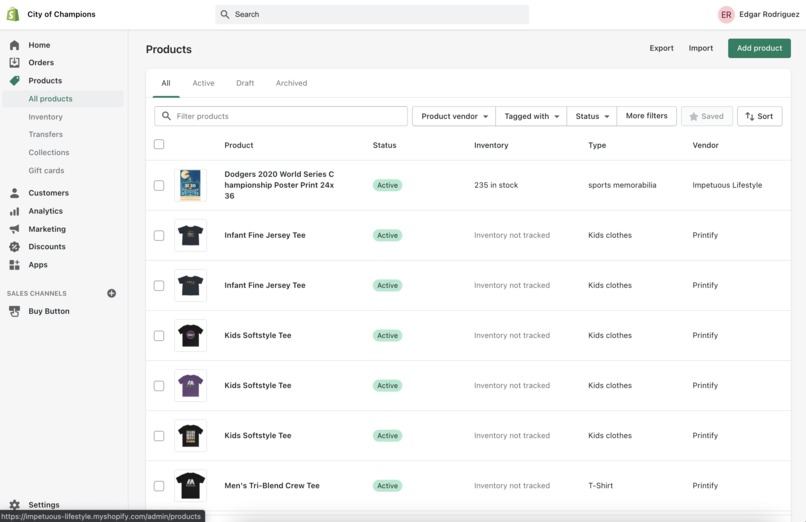Viewport: 806px width, 522px height.
Task: Click Edgar Rodriguez account name
Action: pos(769,14)
